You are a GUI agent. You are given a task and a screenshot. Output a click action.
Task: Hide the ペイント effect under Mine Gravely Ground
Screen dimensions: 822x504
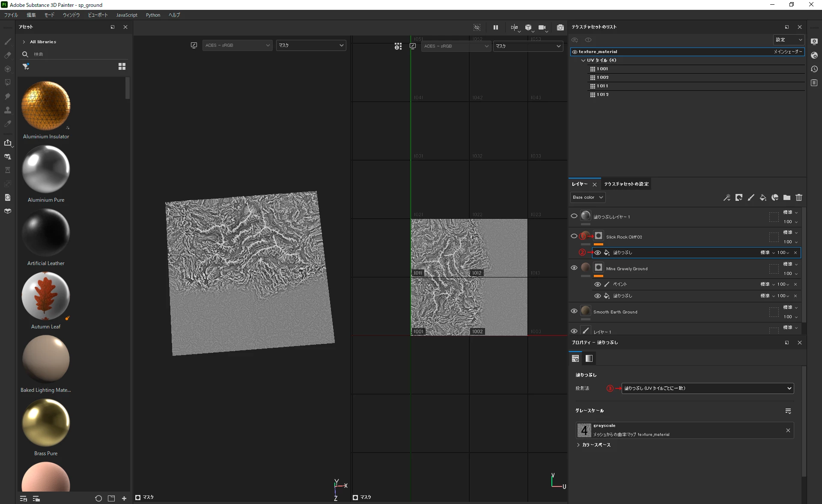tap(597, 284)
